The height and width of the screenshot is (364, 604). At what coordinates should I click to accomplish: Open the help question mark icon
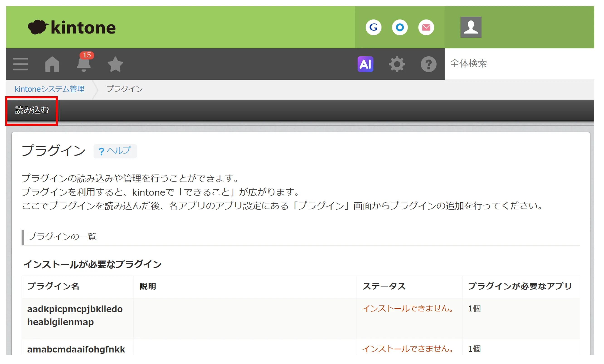click(429, 64)
